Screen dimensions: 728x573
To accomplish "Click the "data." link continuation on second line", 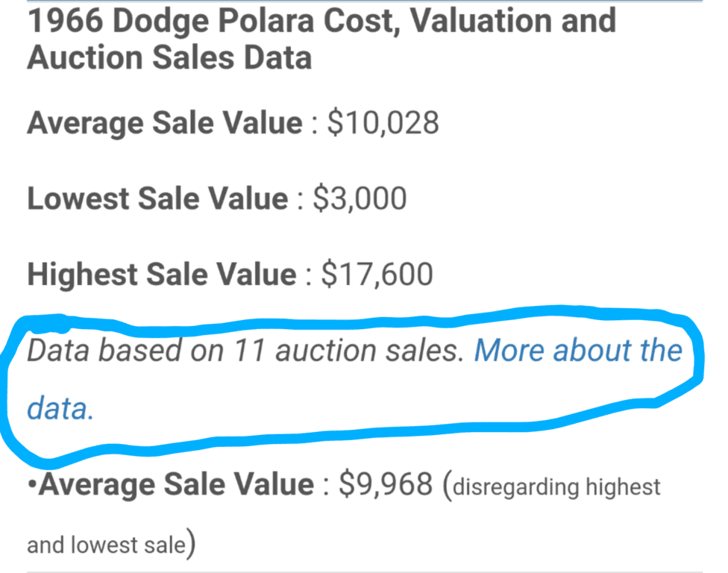I will [60, 409].
